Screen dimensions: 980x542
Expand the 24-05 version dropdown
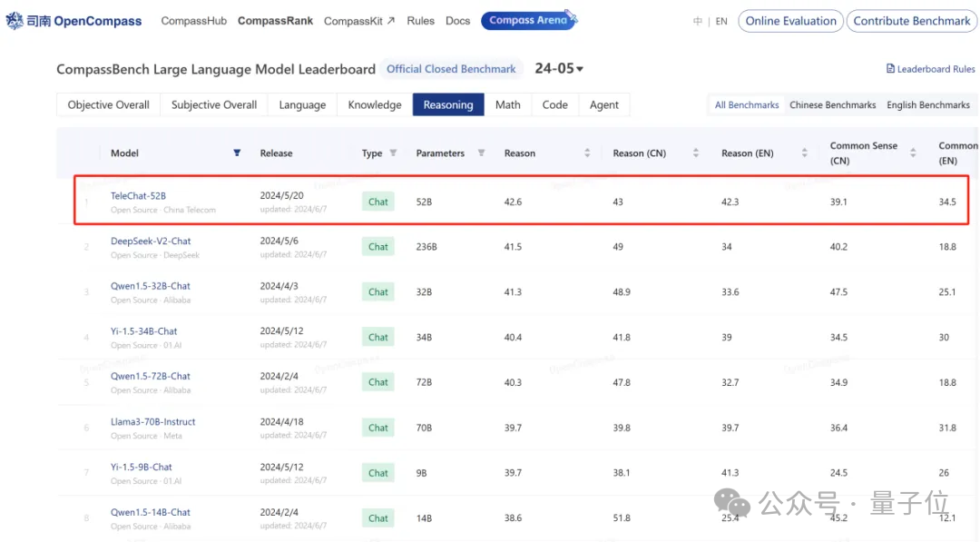click(559, 69)
